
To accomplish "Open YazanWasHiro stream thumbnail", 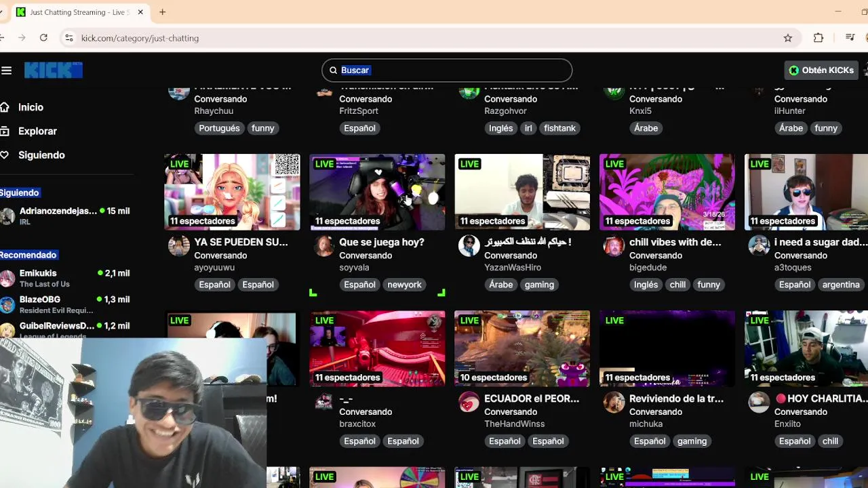I will (x=522, y=192).
